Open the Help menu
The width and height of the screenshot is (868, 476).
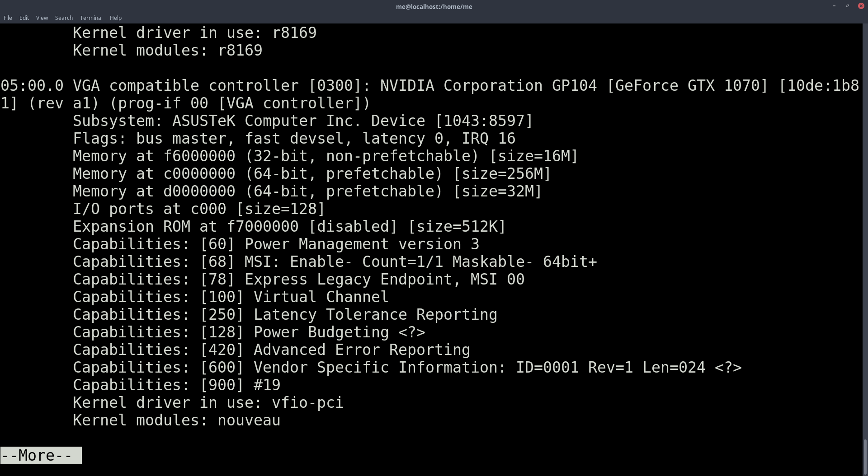point(115,18)
